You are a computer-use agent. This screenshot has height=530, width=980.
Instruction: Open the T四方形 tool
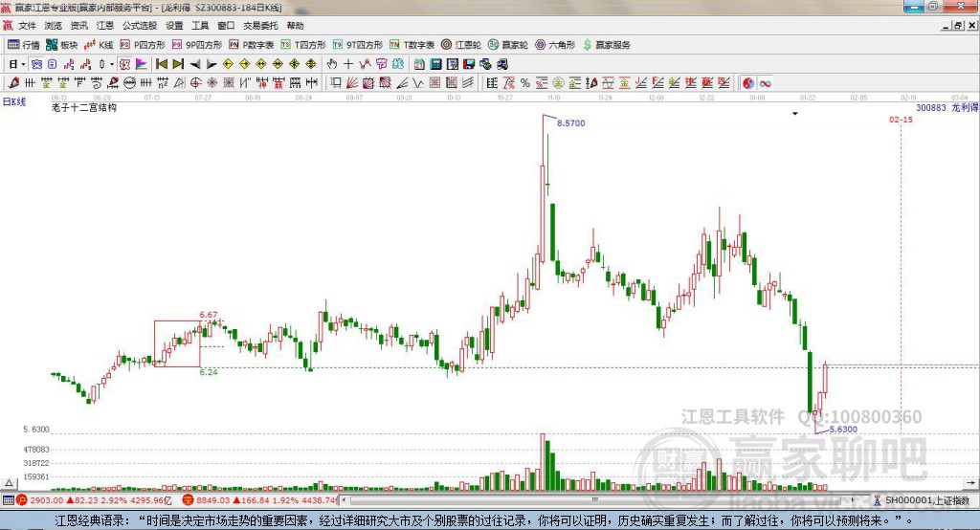(x=303, y=45)
